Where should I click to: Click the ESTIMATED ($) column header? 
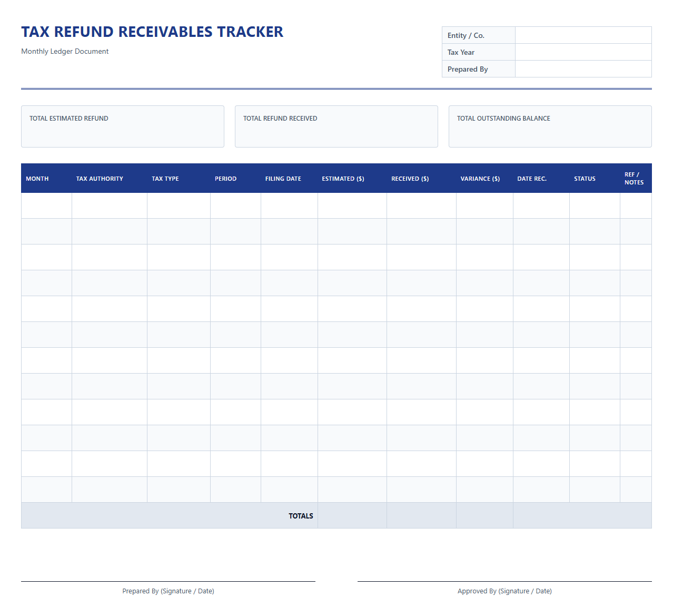[x=352, y=179]
